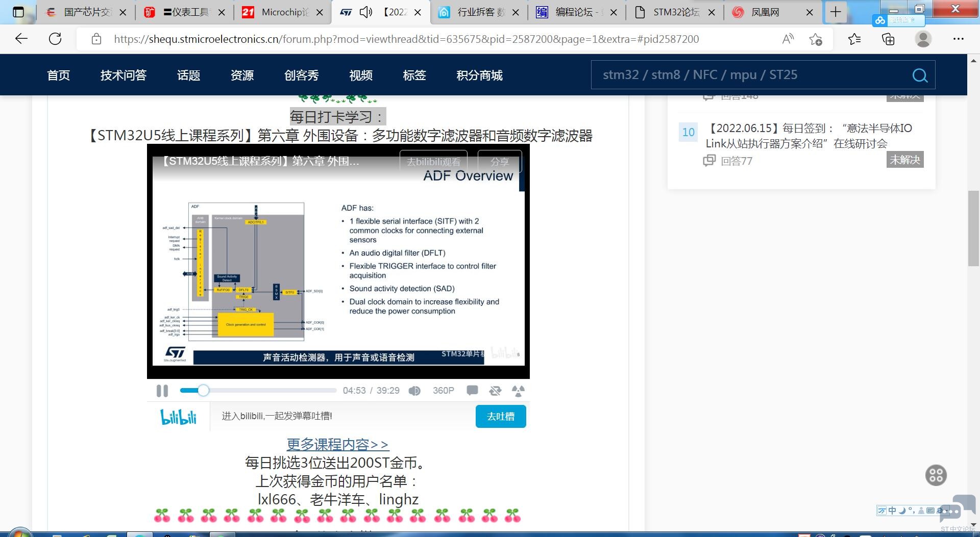Open the 标签 navigation item
Viewport: 980px width, 537px height.
pos(414,75)
